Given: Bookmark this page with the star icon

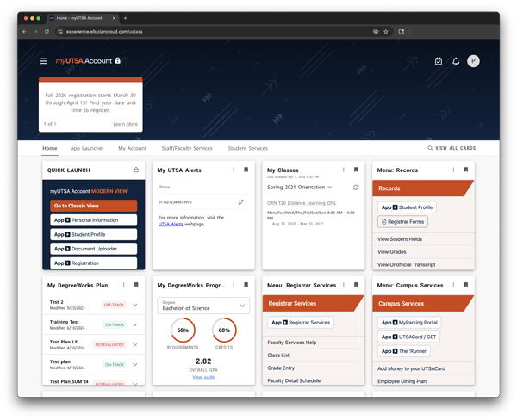Looking at the screenshot, I should pos(386,32).
